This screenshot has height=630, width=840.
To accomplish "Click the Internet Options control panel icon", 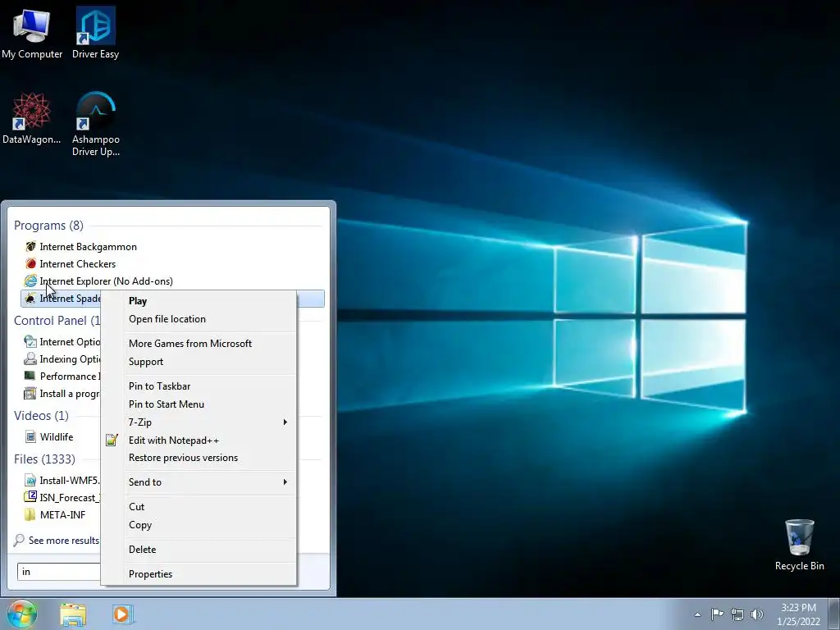I will point(30,341).
